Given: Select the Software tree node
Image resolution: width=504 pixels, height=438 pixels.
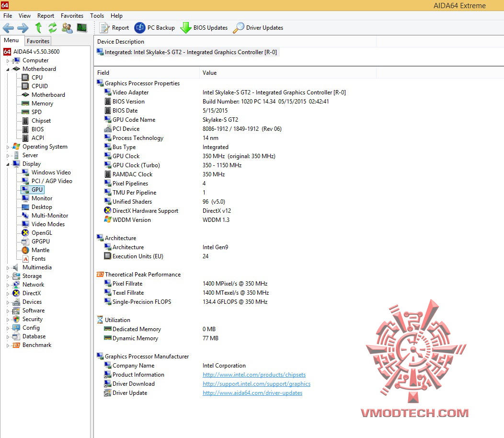Looking at the screenshot, I should pyautogui.click(x=34, y=311).
